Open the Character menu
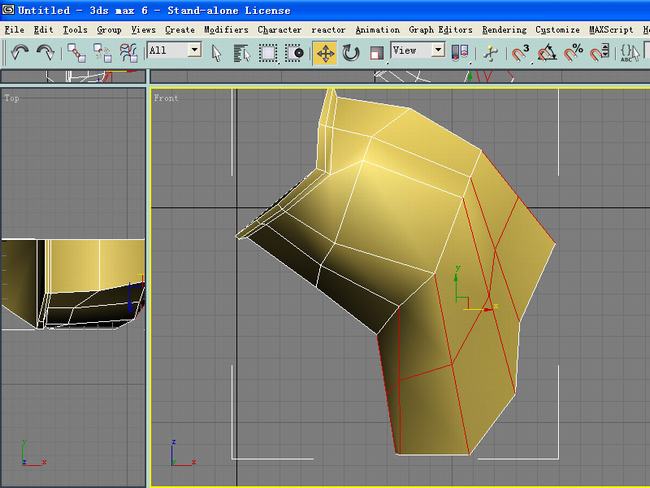 coord(279,30)
